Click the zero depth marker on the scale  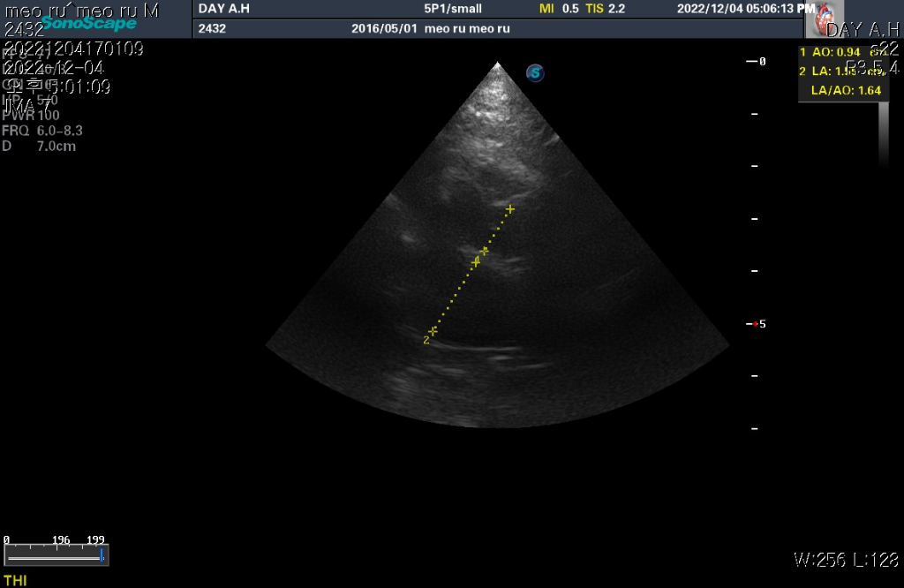click(x=757, y=61)
